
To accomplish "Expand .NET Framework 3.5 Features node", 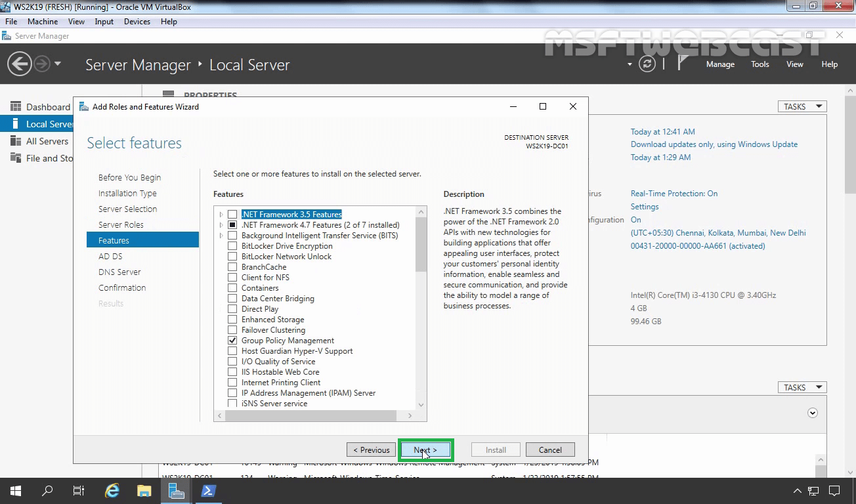I will (x=221, y=215).
